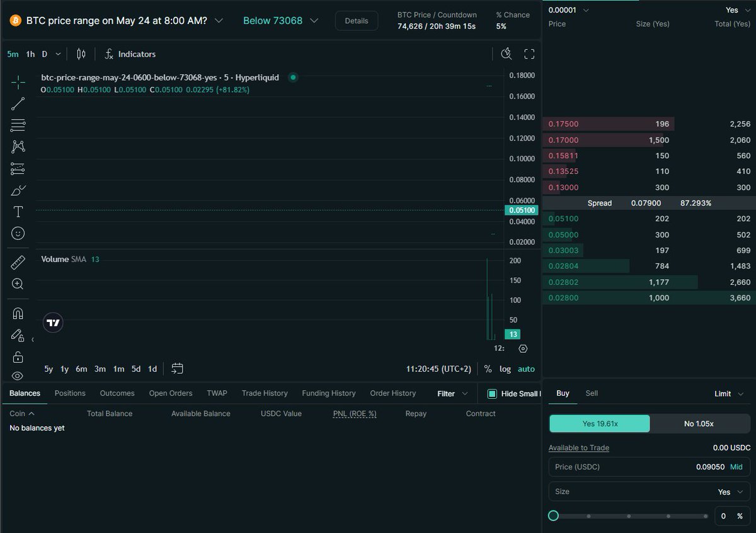Toggle hide all drawings eye icon
Image resolution: width=756 pixels, height=533 pixels.
pos(18,376)
